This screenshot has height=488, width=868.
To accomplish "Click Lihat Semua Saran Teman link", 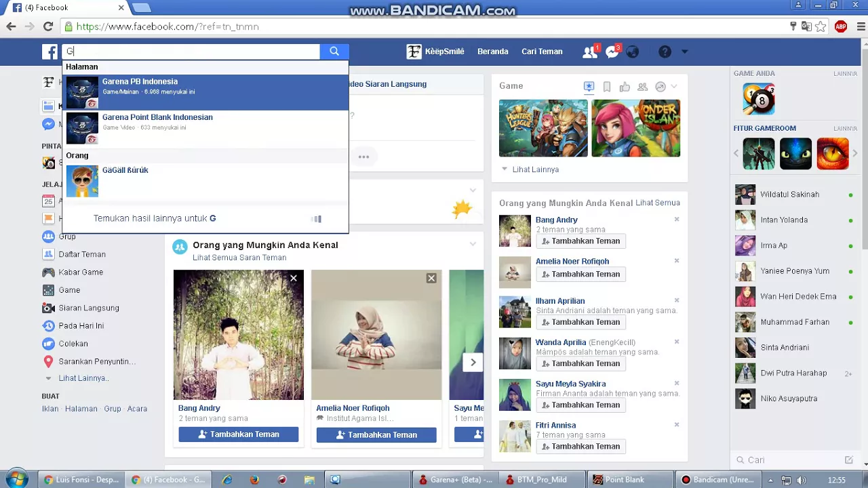I will click(x=239, y=258).
